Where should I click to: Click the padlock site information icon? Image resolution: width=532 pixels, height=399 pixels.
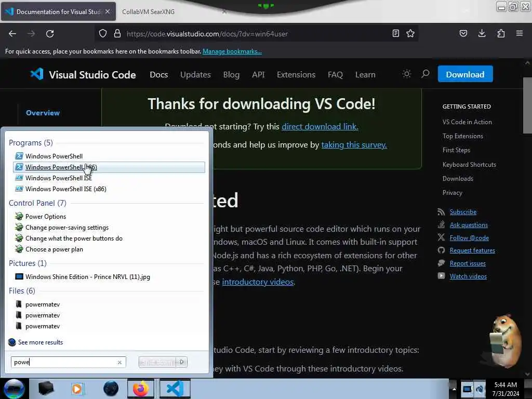tap(117, 34)
